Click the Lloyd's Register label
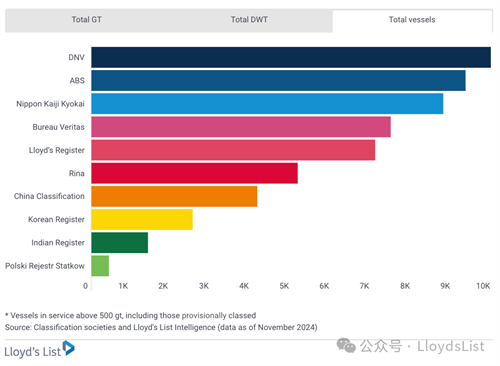Image resolution: width=500 pixels, height=366 pixels. pos(57,150)
